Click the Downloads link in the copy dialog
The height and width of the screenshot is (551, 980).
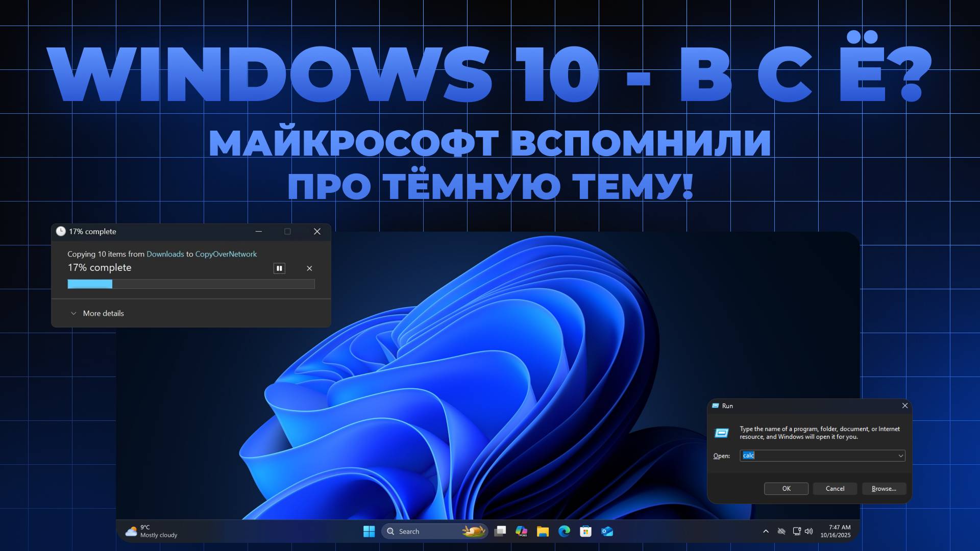(x=165, y=254)
